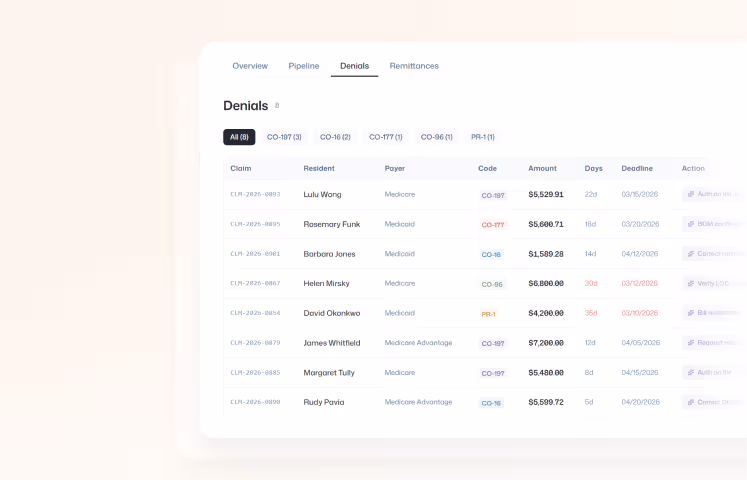The image size is (747, 480).
Task: Sort by the Amount column header
Action: coord(542,169)
